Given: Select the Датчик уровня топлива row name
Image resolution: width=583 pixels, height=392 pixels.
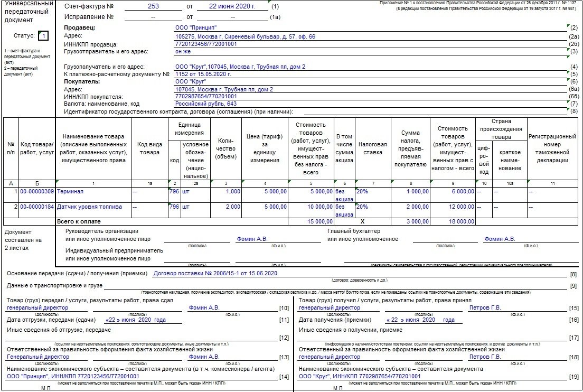Looking at the screenshot, I should (89, 207).
